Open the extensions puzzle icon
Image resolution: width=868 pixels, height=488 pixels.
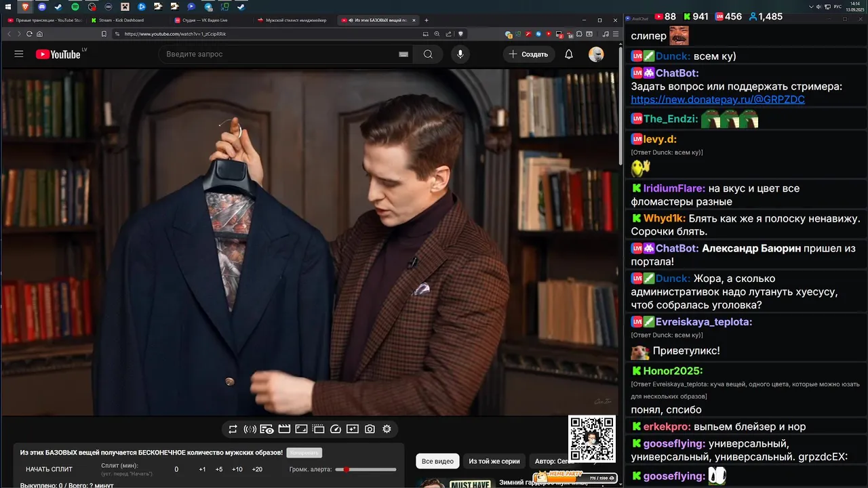click(x=579, y=34)
